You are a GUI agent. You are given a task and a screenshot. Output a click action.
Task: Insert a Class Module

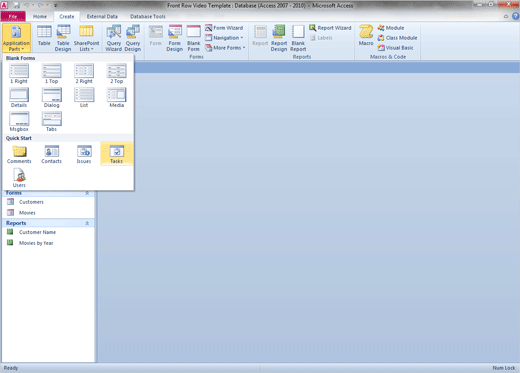coord(397,38)
